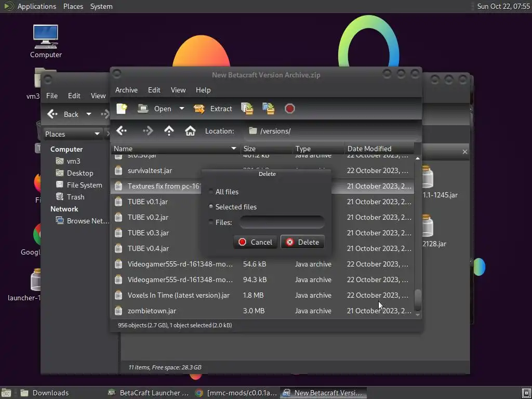
Task: Select TUBE v0.4.jar file
Action: click(148, 248)
